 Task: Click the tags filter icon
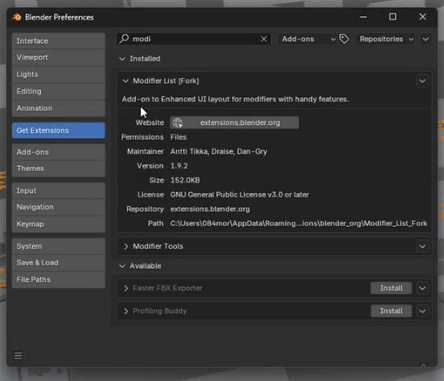(x=344, y=39)
